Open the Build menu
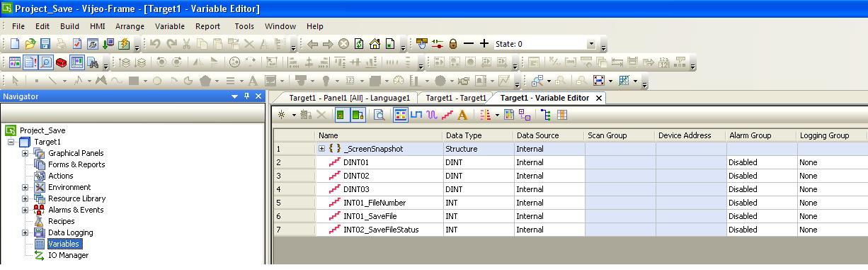The height and width of the screenshot is (270, 868). click(x=69, y=26)
